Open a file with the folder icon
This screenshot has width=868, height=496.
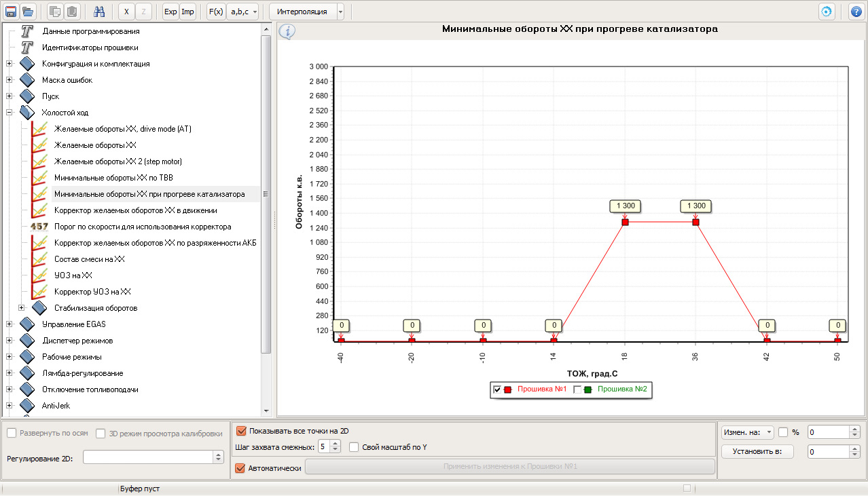coord(28,12)
